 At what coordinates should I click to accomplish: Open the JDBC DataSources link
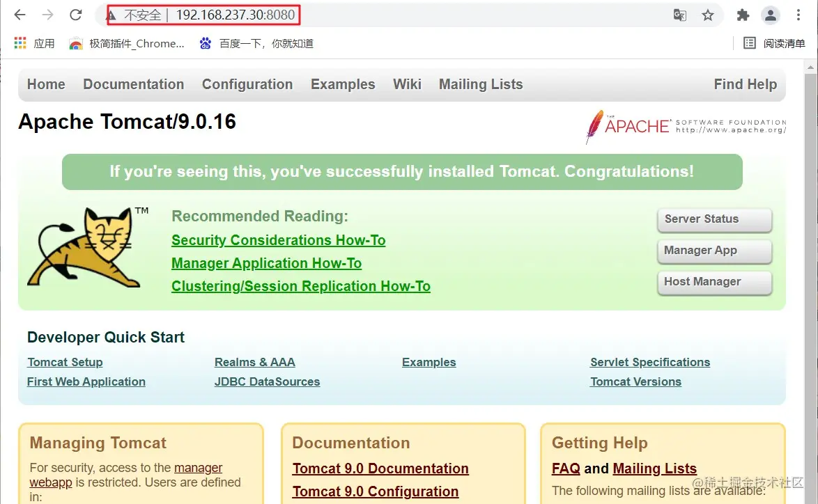coord(267,381)
